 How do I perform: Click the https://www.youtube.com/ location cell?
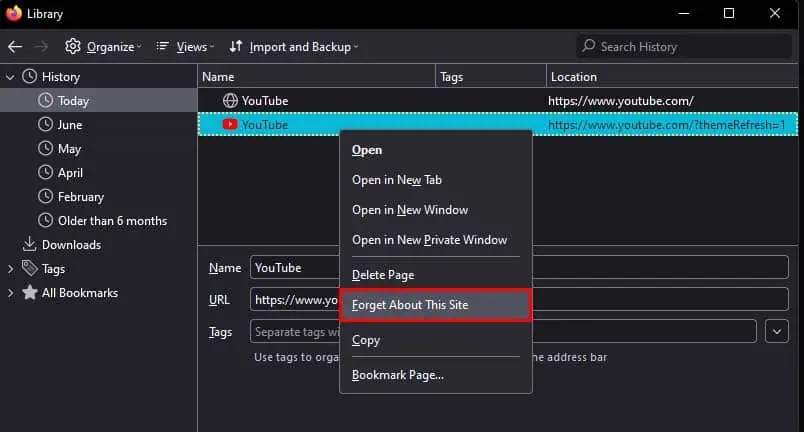[621, 101]
